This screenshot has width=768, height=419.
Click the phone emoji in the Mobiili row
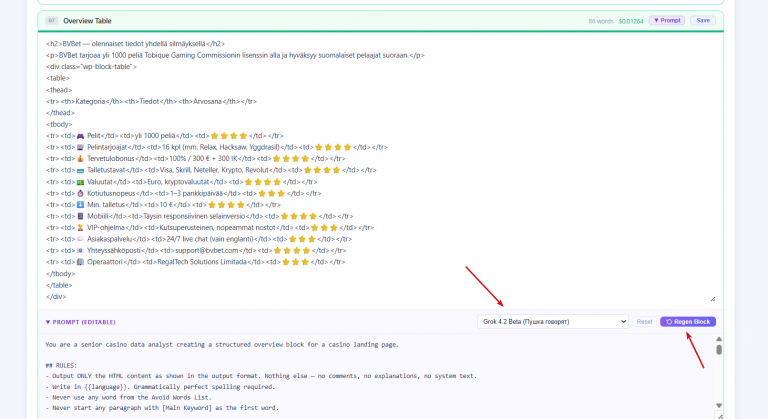point(80,216)
